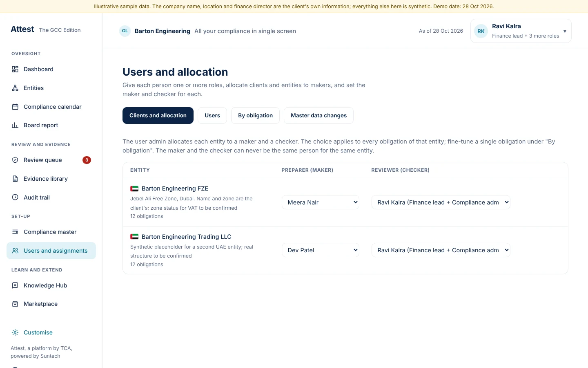Click the GL company avatar badge
This screenshot has width=588, height=368.
[125, 31]
